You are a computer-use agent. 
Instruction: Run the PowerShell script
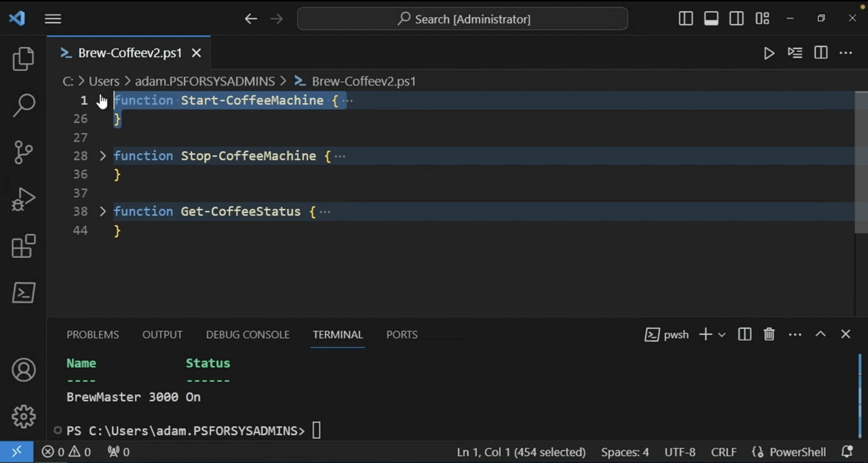(x=769, y=53)
